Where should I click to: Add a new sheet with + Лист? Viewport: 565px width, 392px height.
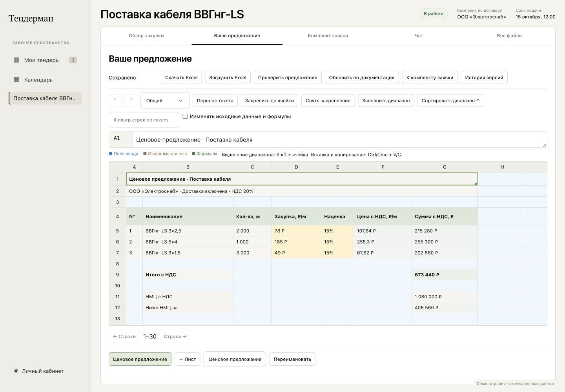pos(188,359)
